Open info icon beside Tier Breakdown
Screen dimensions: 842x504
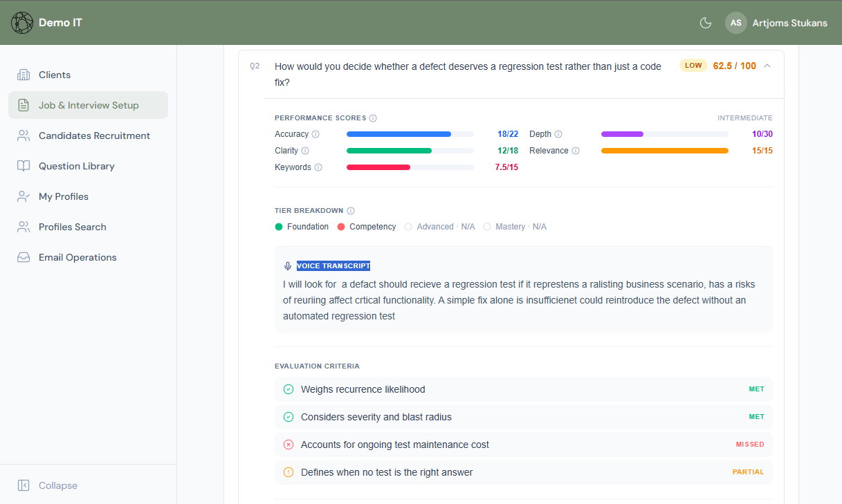[351, 211]
